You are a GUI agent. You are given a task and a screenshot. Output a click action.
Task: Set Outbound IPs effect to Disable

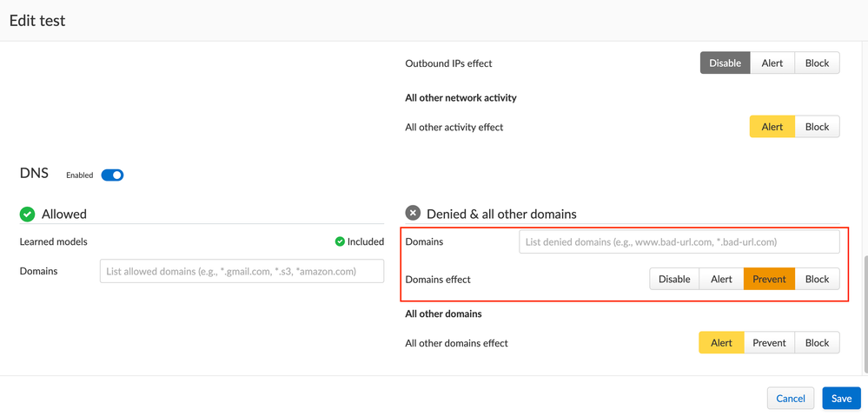[725, 63]
